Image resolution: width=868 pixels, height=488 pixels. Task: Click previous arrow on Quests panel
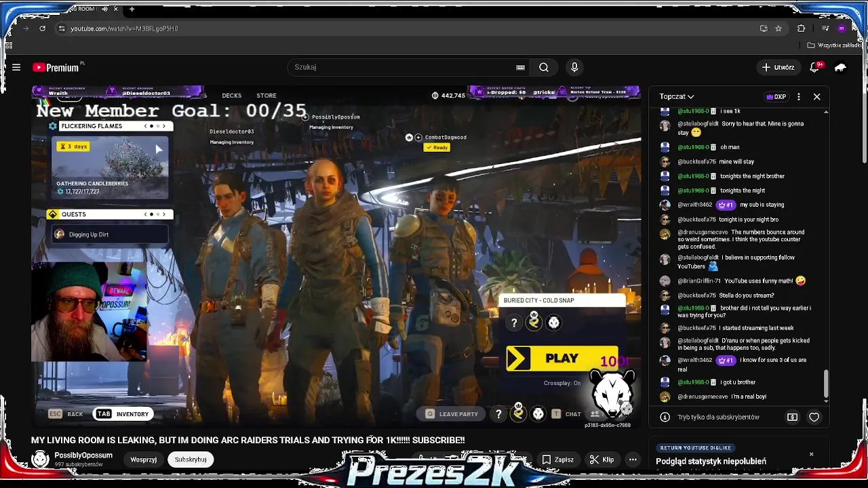tap(145, 214)
